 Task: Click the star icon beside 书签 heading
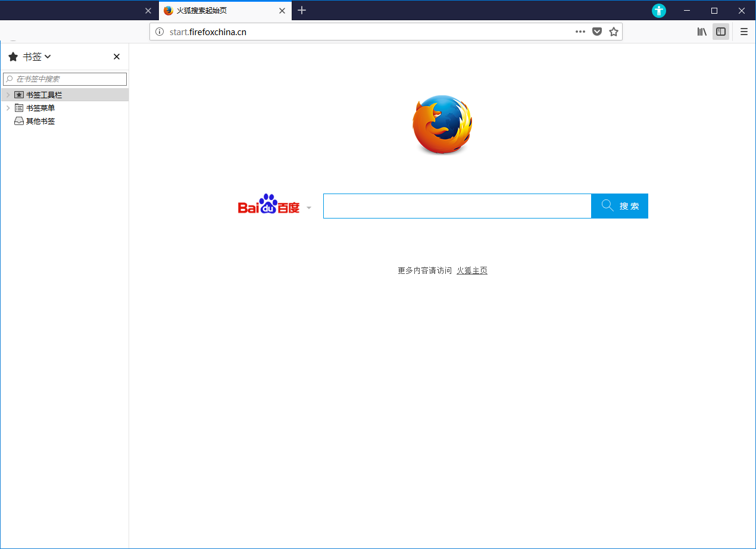point(13,57)
